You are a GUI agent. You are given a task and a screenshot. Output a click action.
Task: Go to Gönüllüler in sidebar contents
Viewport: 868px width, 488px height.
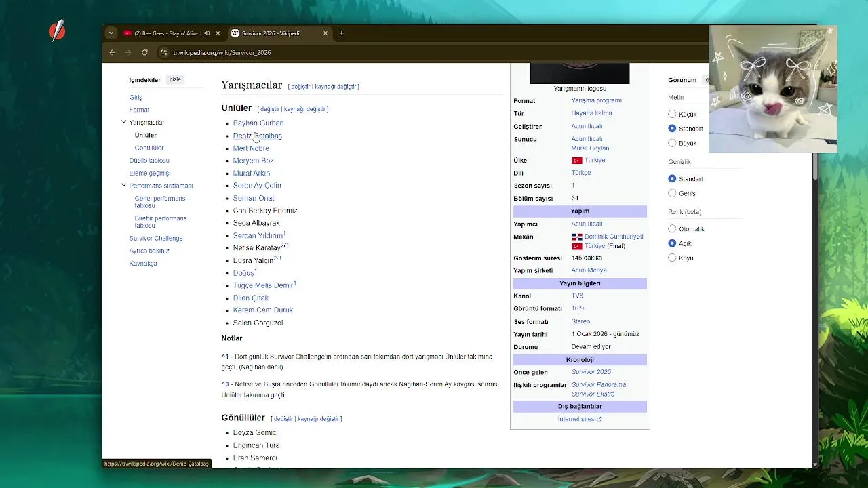149,148
